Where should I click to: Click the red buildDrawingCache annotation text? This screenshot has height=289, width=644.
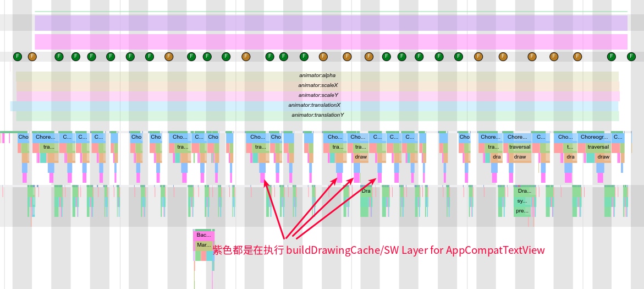tap(378, 250)
